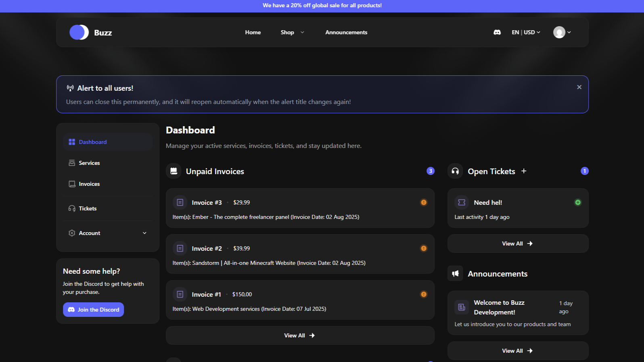Open the EN | USD language currency selector
Screen dimensions: 644x362
(x=526, y=32)
